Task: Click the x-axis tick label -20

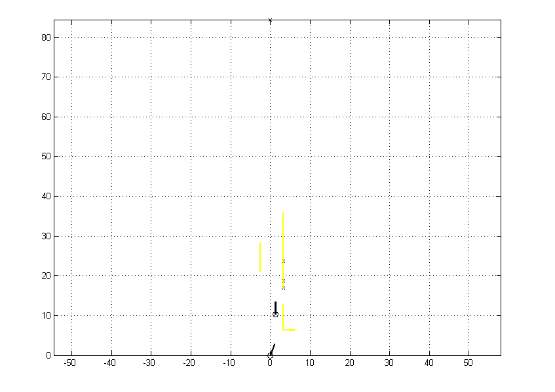Action: [189, 363]
